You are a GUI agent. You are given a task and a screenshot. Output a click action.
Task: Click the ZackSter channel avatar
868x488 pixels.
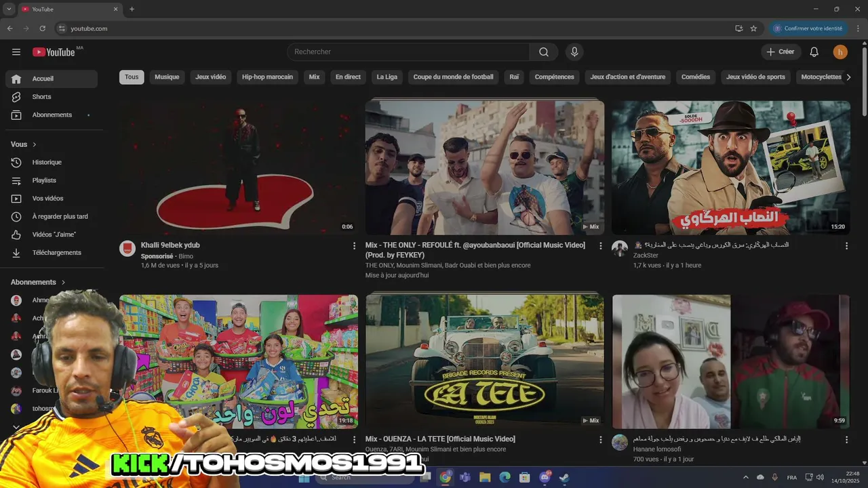[620, 248]
